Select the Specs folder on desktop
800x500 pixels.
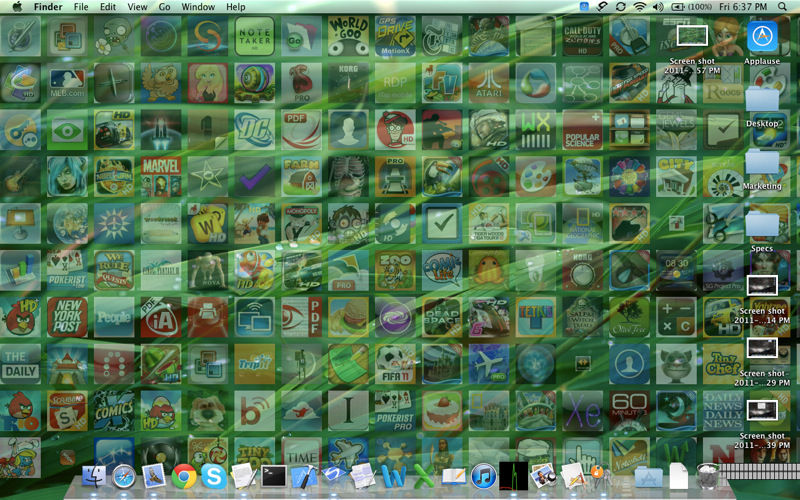tap(762, 231)
